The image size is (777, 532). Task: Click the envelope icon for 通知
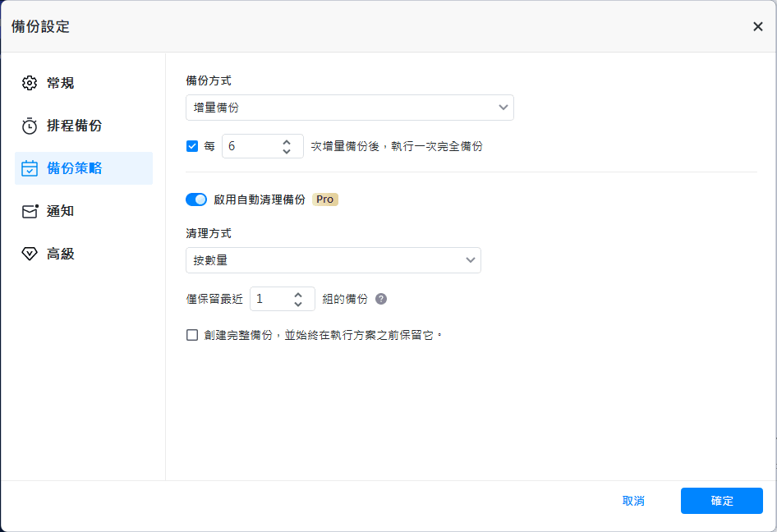(x=30, y=211)
